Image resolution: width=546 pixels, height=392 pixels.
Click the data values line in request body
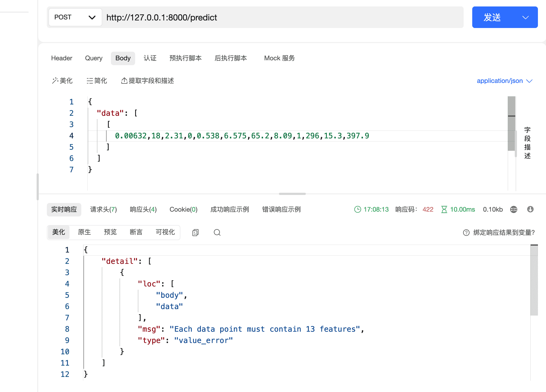coord(242,136)
